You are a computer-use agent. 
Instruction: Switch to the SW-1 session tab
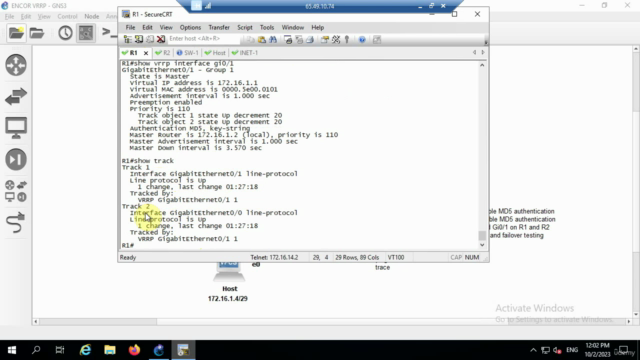[187, 53]
